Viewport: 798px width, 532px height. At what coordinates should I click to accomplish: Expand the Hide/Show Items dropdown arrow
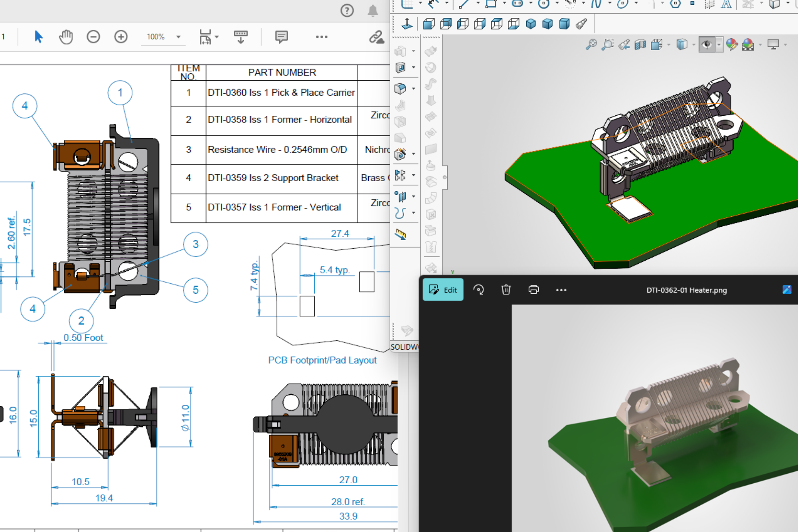[719, 44]
